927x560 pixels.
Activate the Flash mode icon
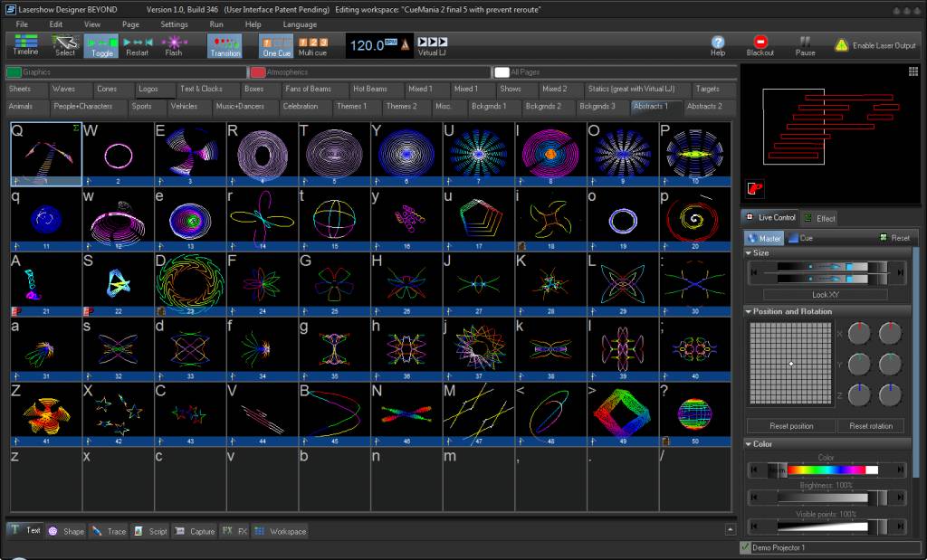pos(174,45)
